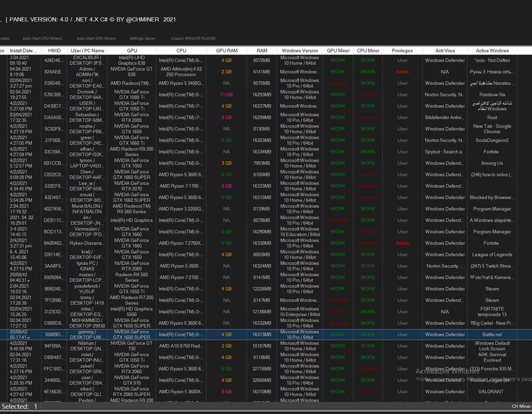The height and width of the screenshot is (414, 532).
Task: Select the row with 32716MB RAM
Action: pos(261,369)
